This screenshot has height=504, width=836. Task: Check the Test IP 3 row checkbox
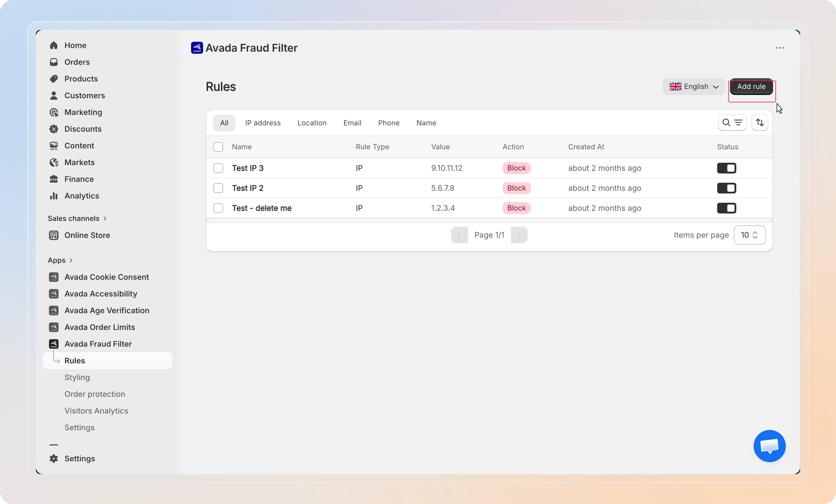pos(218,168)
